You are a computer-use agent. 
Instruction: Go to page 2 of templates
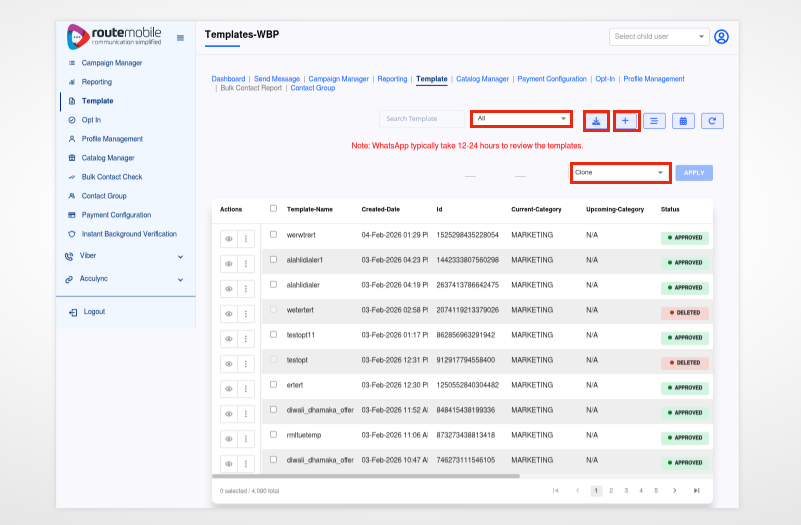611,491
